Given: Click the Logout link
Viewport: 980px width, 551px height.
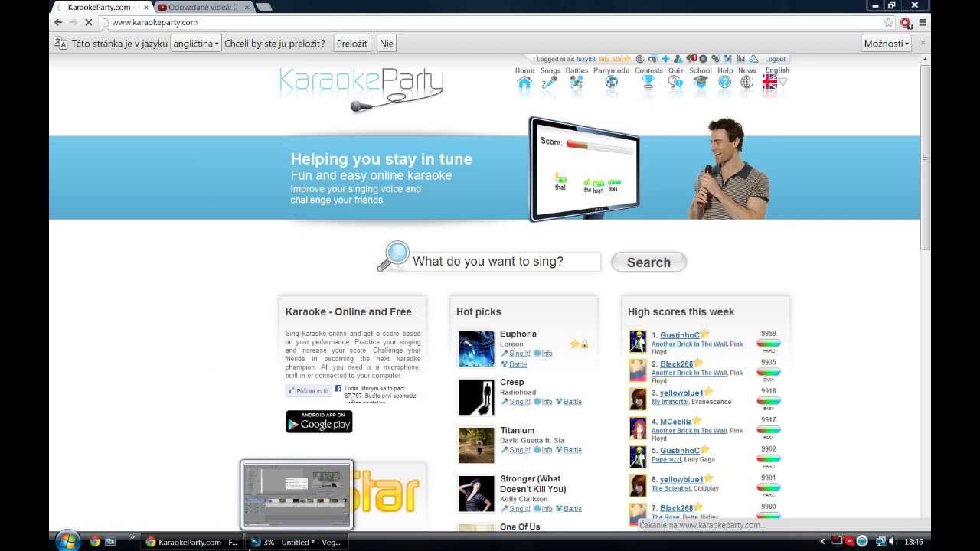Looking at the screenshot, I should 775,59.
